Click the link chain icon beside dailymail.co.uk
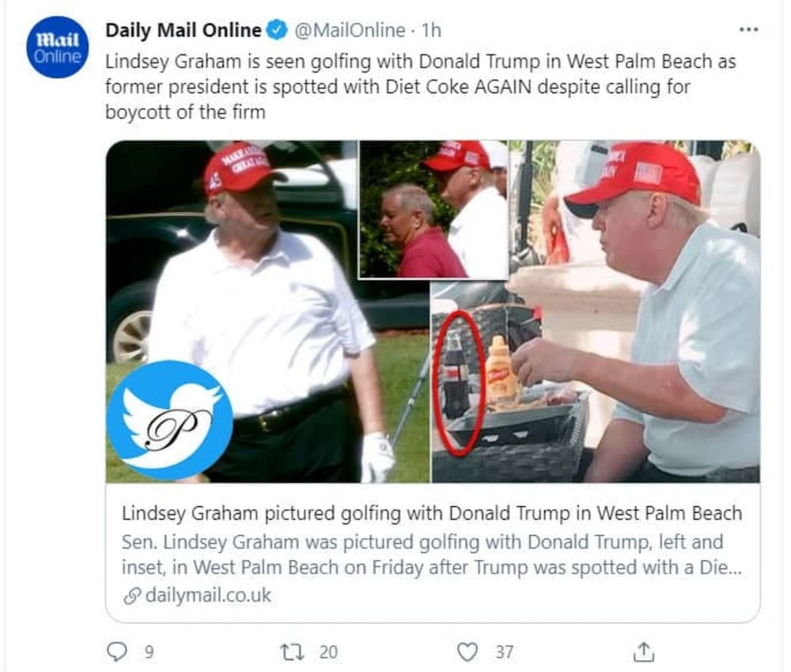This screenshot has height=672, width=791. click(132, 596)
